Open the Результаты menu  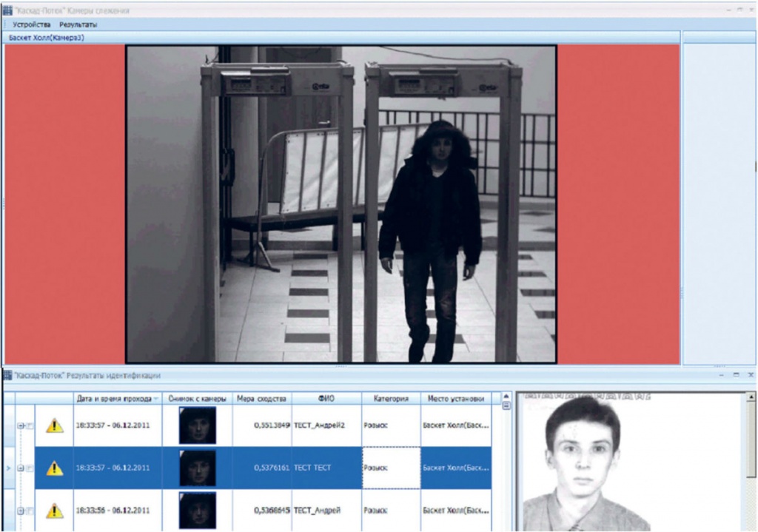(78, 24)
